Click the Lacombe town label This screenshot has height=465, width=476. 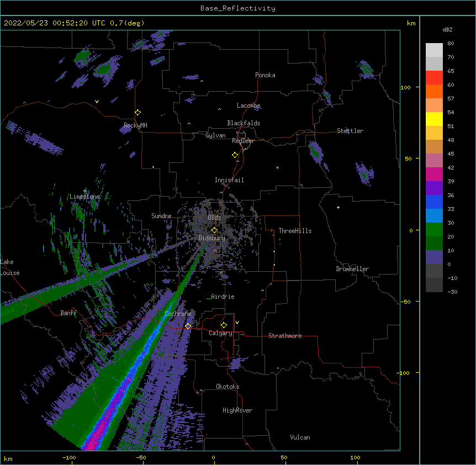248,105
